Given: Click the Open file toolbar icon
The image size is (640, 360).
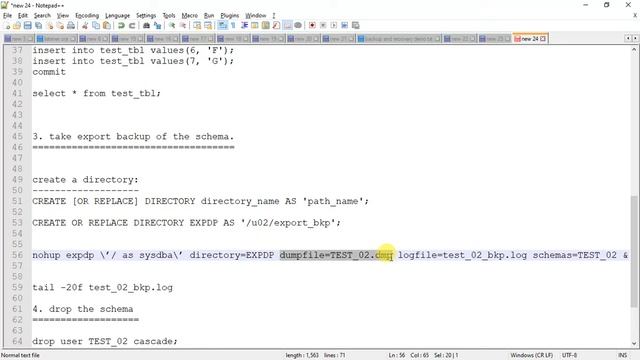Looking at the screenshot, I should (x=17, y=25).
